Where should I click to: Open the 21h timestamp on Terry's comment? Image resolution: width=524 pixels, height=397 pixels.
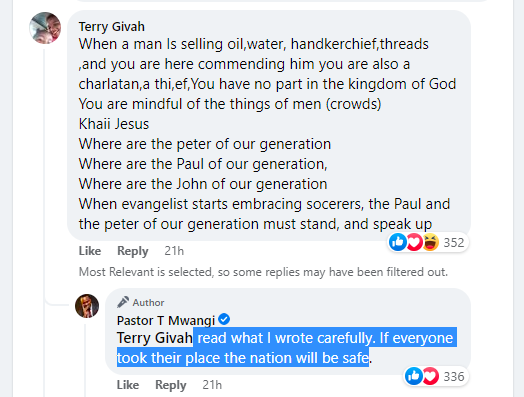pyautogui.click(x=174, y=251)
